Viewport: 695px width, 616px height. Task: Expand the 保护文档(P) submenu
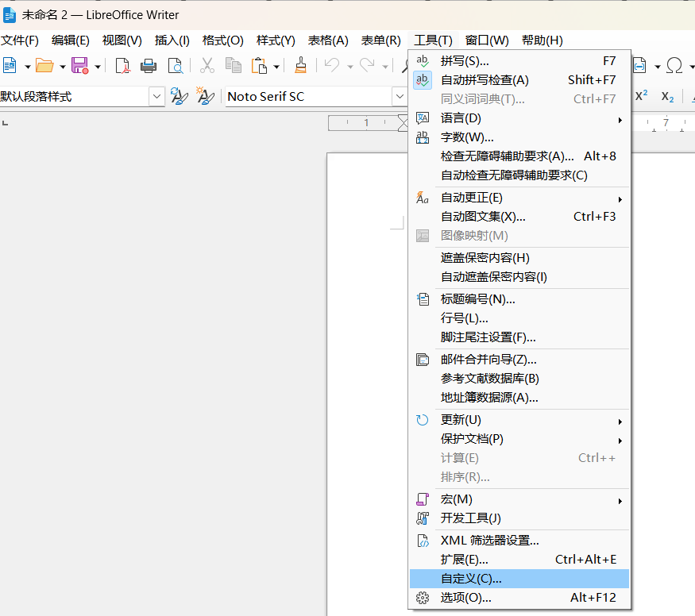tap(519, 439)
